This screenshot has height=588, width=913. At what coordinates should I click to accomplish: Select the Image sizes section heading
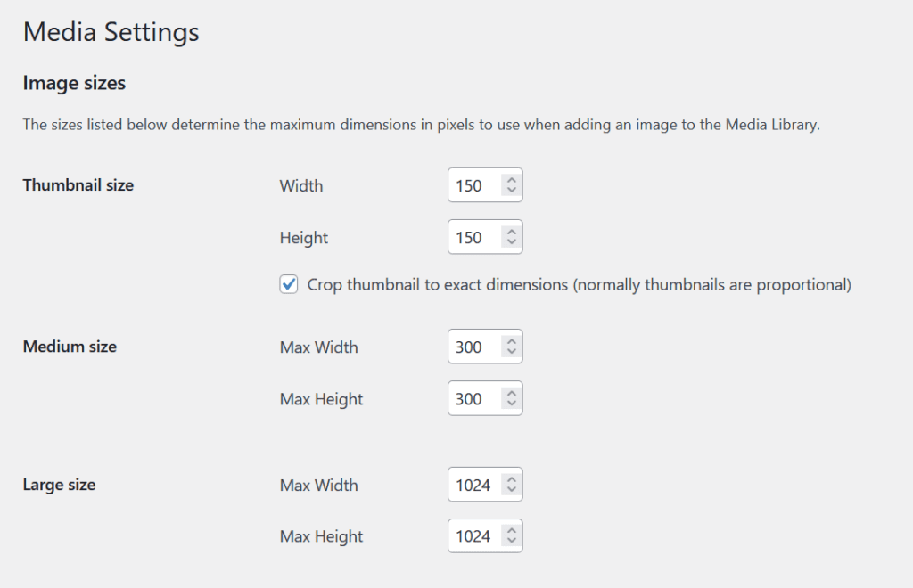[74, 82]
